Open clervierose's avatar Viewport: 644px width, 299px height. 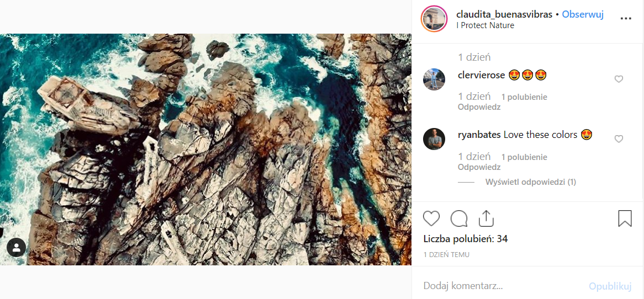434,79
